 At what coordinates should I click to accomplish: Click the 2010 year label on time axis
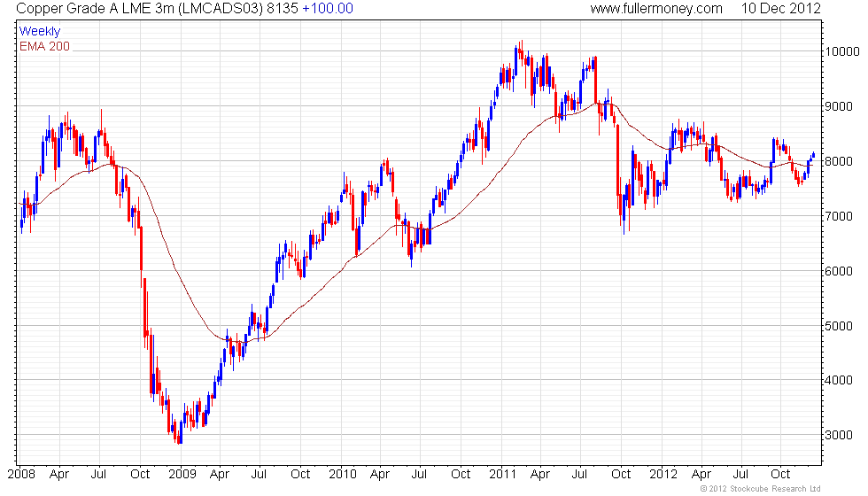pos(343,474)
